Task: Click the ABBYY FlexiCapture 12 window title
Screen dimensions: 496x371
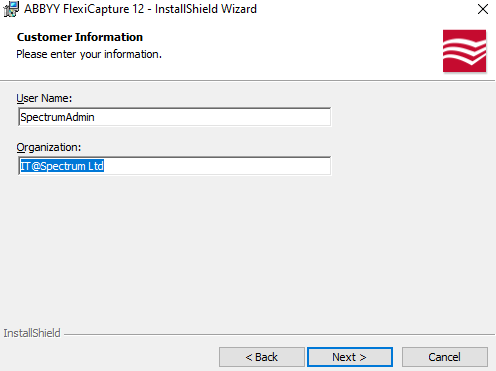Action: (x=140, y=9)
